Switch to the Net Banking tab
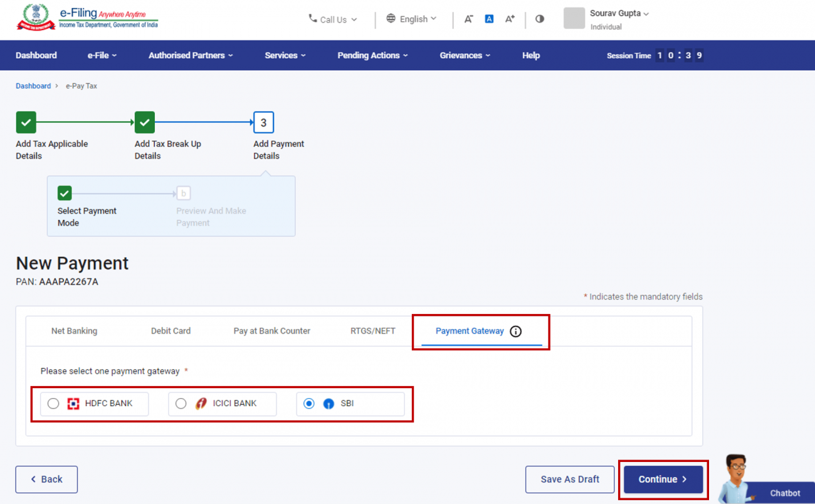Viewport: 815px width, 504px height. click(74, 330)
